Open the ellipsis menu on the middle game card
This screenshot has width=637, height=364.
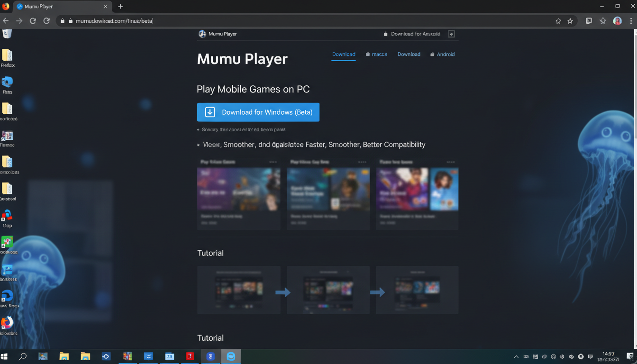[362, 162]
